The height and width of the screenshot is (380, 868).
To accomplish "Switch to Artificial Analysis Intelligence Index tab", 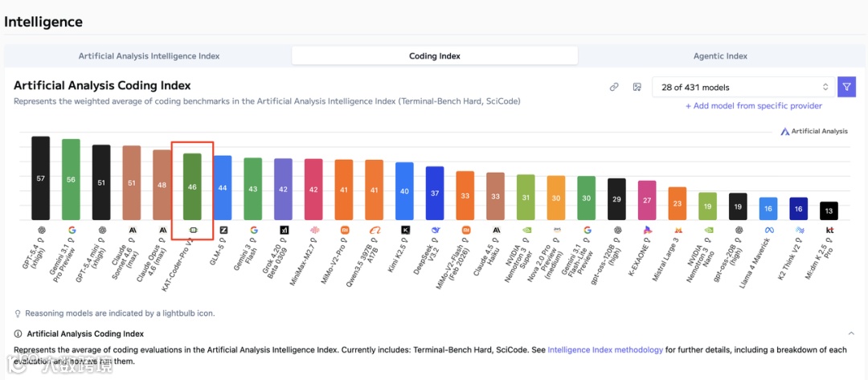I will tap(149, 56).
